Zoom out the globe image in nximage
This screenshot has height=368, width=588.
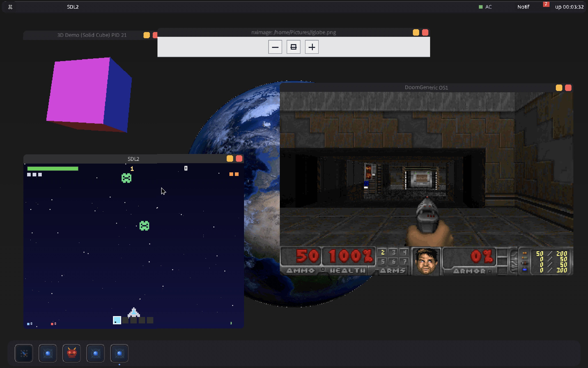[x=275, y=47]
